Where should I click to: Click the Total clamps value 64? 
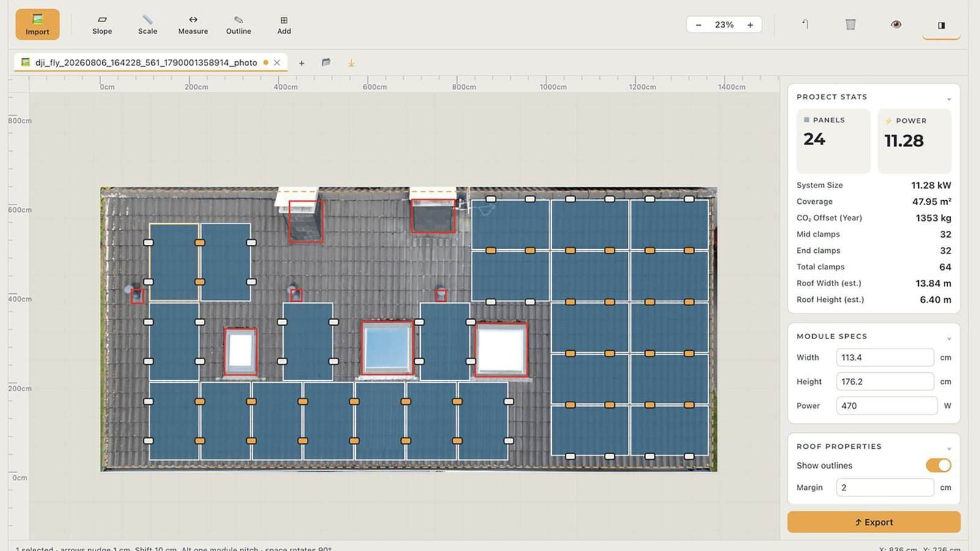pos(945,267)
